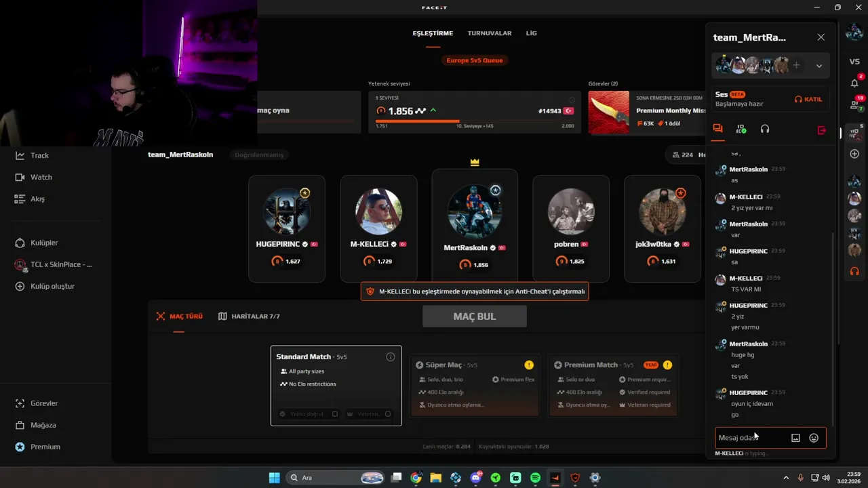
Task: Open M-KELLECI player card
Action: pyautogui.click(x=378, y=228)
